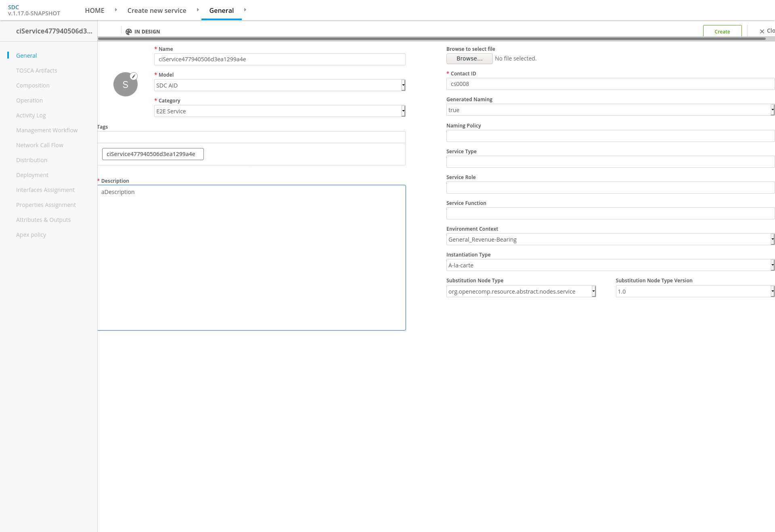Open Deployment in sidebar

pos(32,175)
